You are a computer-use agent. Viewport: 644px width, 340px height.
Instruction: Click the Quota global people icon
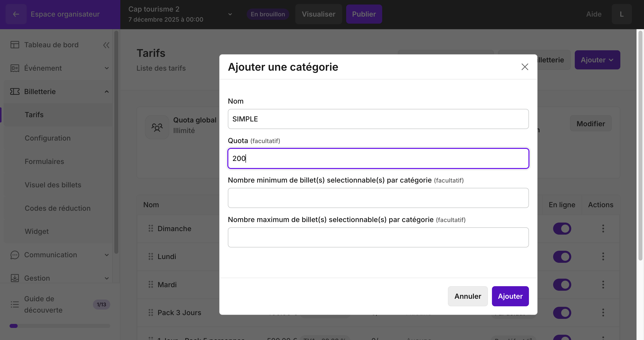[157, 127]
